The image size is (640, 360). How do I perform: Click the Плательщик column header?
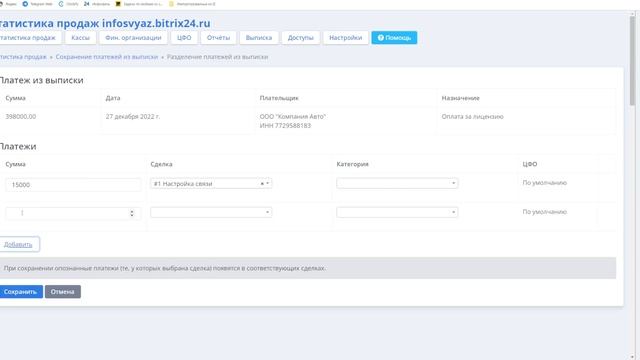(x=279, y=98)
